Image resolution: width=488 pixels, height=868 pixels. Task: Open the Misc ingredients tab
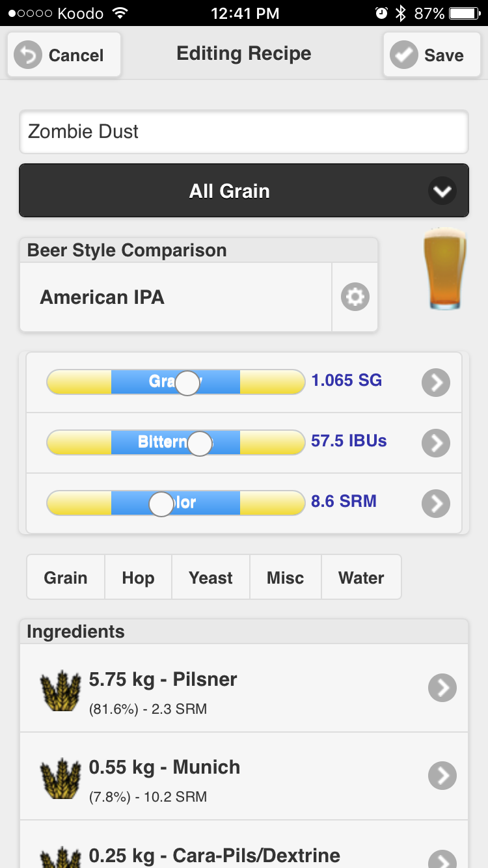[x=286, y=577]
